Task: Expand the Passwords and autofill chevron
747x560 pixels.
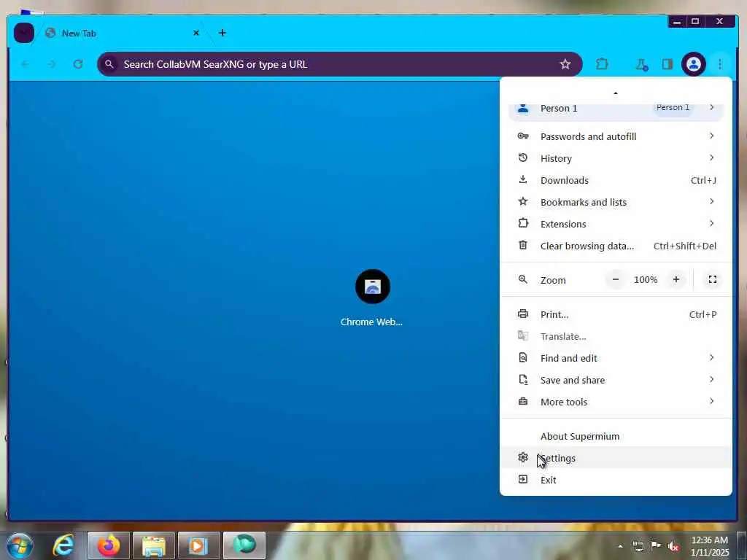Action: [x=712, y=136]
